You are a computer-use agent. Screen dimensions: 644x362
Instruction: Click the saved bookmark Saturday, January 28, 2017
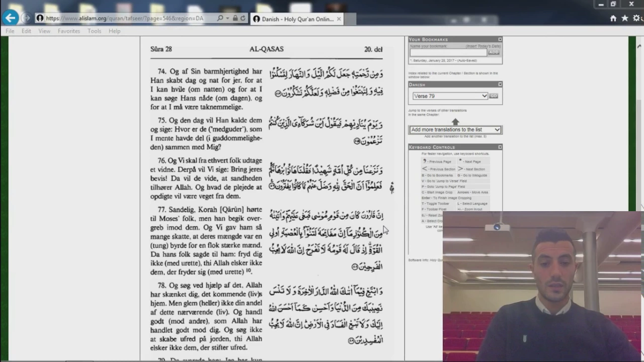click(x=443, y=60)
